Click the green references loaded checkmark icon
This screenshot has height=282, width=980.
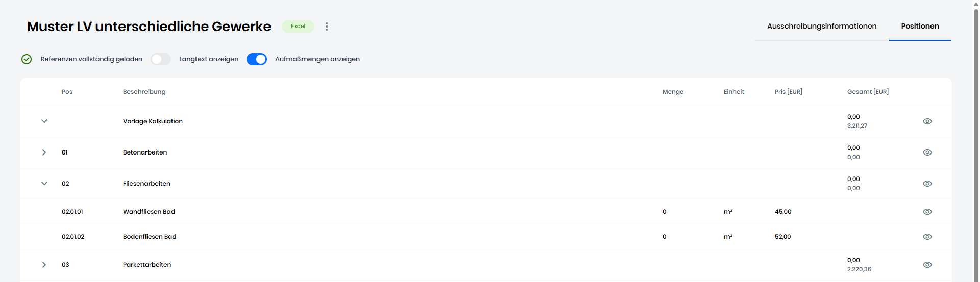27,59
